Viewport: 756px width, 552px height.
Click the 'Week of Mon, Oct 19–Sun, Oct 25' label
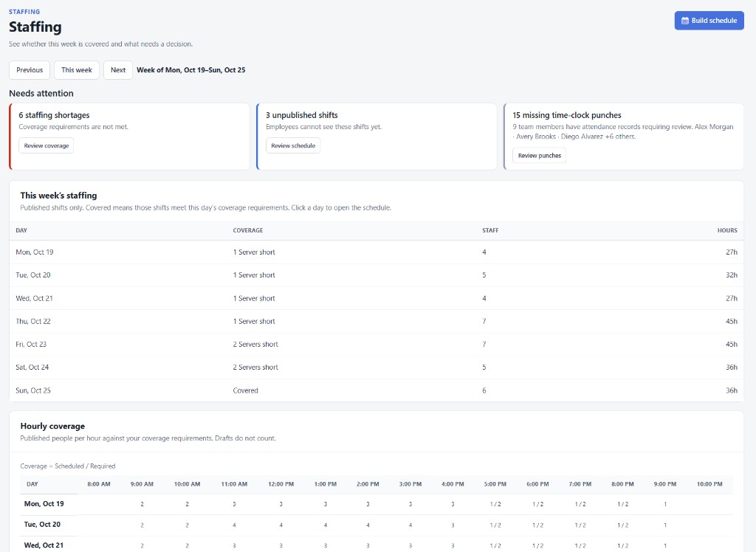click(191, 70)
